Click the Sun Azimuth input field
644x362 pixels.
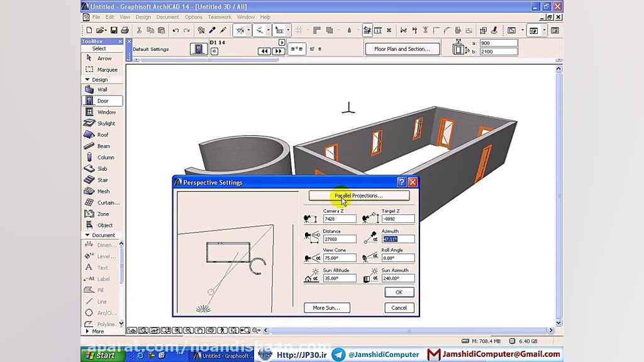pos(398,278)
